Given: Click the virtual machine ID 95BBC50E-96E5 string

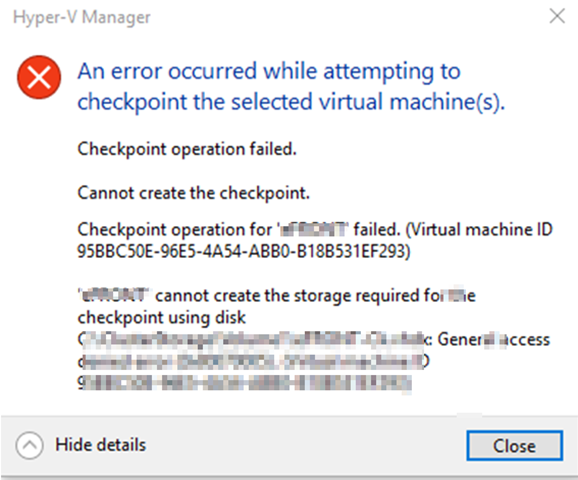Looking at the screenshot, I should (244, 251).
